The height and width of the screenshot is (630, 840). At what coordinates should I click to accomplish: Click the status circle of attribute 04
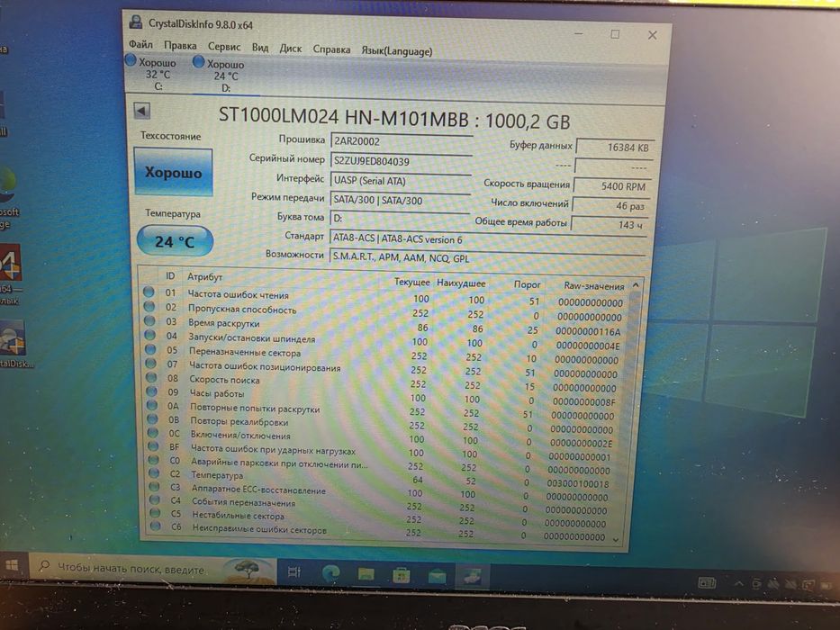click(150, 336)
